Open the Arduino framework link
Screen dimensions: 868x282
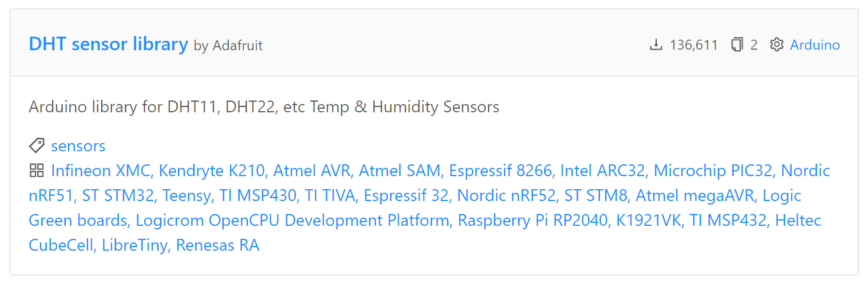[815, 45]
